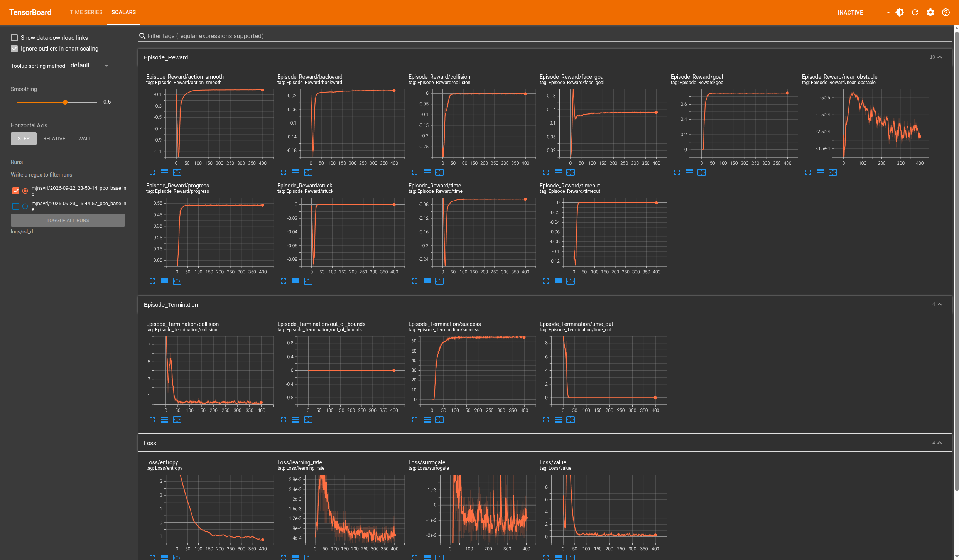
Task: Focus the regex filter runs field
Action: click(x=69, y=175)
